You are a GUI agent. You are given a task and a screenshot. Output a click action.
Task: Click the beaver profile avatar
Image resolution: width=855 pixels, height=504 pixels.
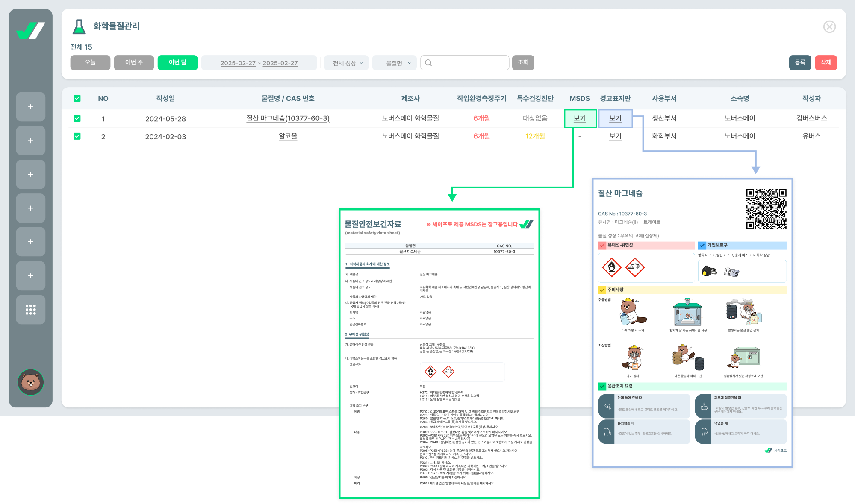point(30,382)
